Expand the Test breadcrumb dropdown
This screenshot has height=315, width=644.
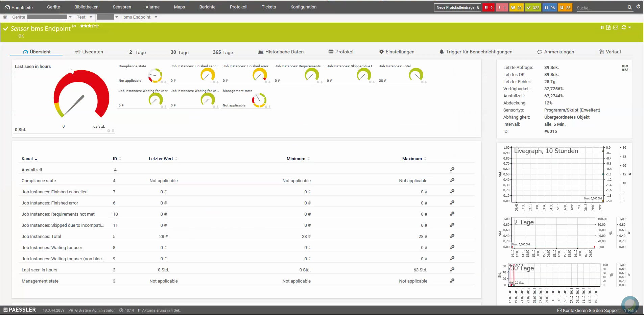pyautogui.click(x=91, y=17)
